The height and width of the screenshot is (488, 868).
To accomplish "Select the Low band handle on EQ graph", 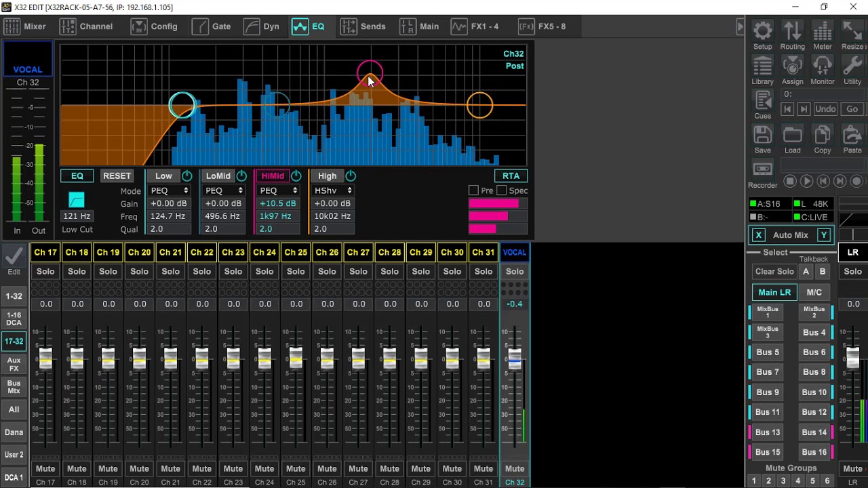I will pos(182,106).
